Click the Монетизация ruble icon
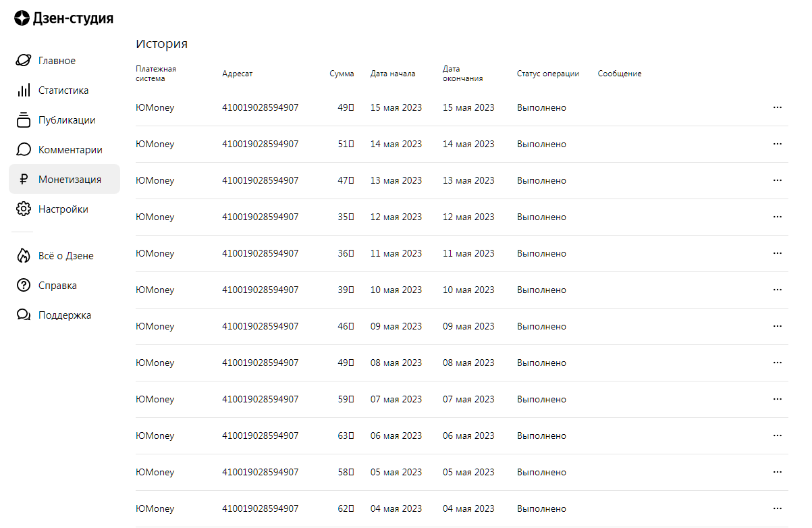Screen dimensions: 812x528 [24, 180]
